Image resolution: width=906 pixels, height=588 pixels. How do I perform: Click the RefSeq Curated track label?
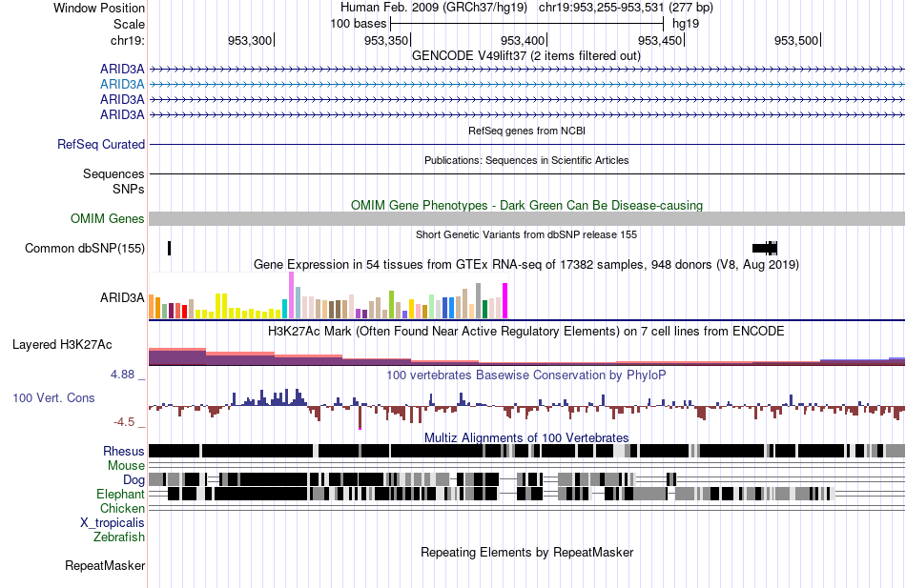[x=101, y=145]
